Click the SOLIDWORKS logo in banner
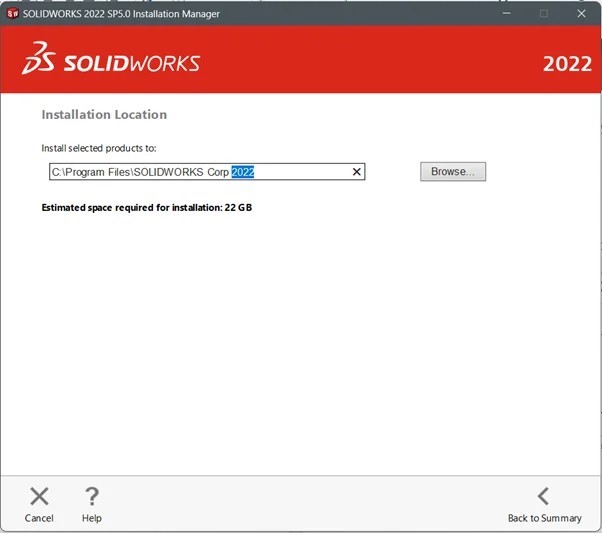This screenshot has width=602, height=533. [x=111, y=58]
